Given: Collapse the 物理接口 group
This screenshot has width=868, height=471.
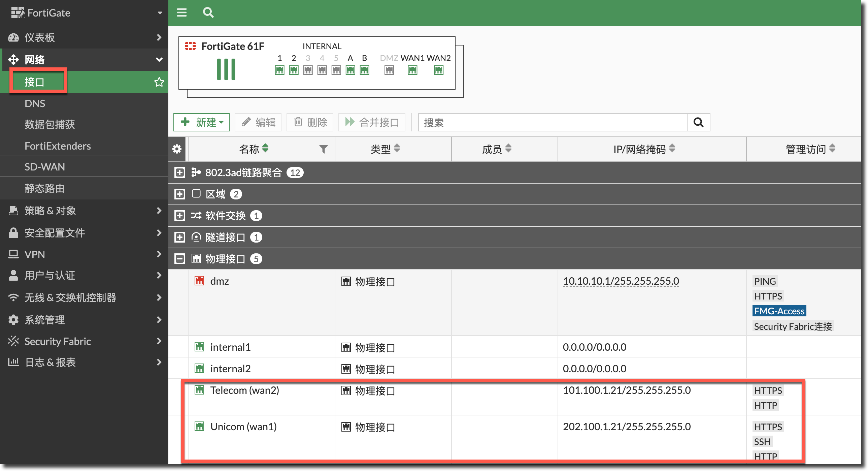Looking at the screenshot, I should [x=179, y=259].
